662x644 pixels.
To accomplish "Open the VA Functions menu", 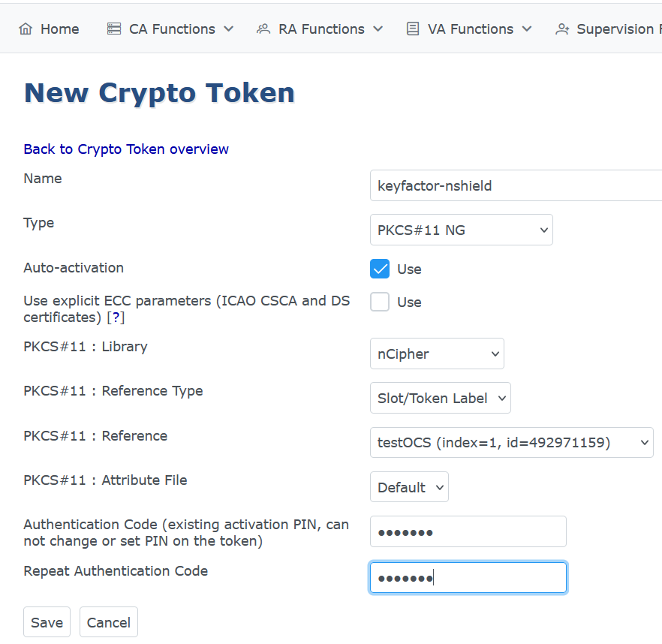I will pyautogui.click(x=468, y=29).
